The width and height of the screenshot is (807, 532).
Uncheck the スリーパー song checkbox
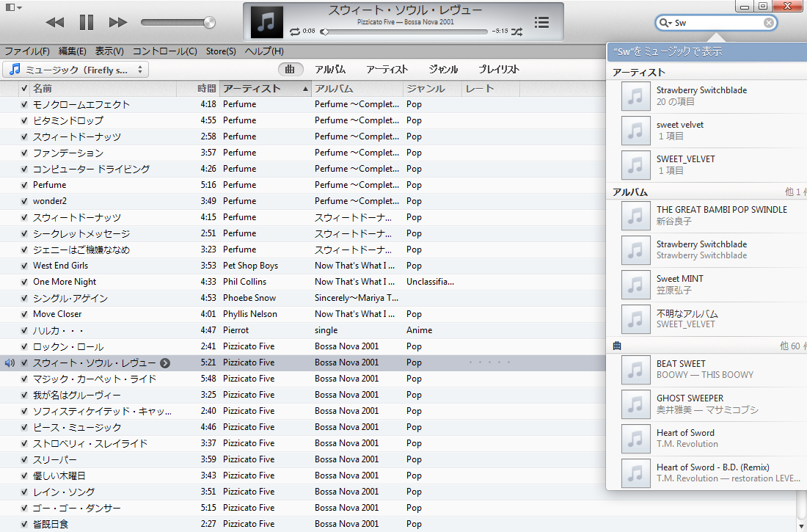(23, 459)
